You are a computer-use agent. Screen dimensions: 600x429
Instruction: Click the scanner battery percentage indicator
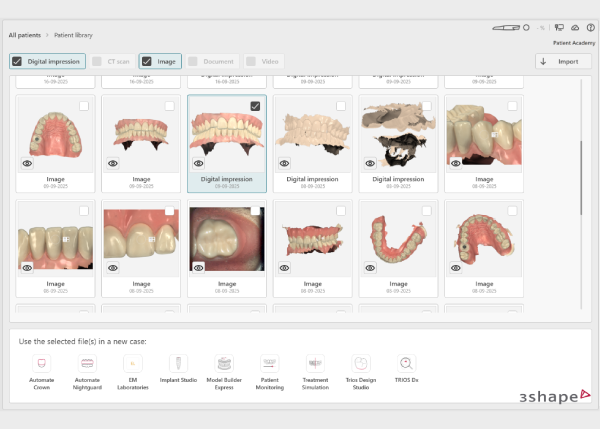pos(541,28)
